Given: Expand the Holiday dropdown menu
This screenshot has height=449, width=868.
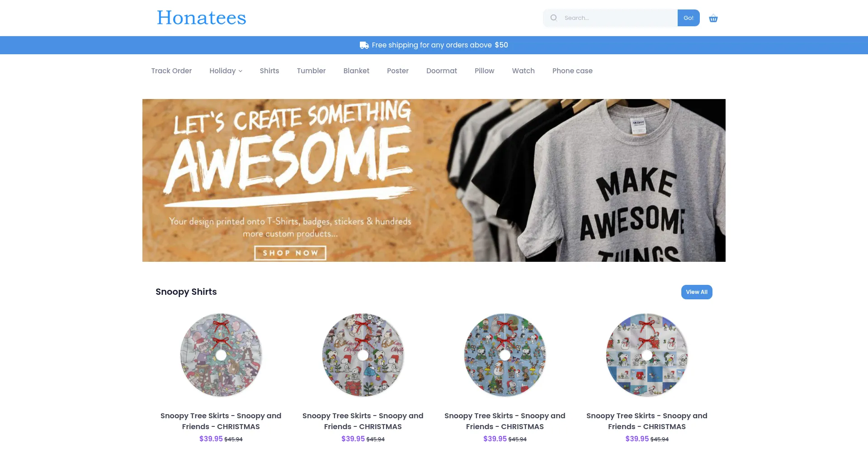Looking at the screenshot, I should pyautogui.click(x=226, y=71).
